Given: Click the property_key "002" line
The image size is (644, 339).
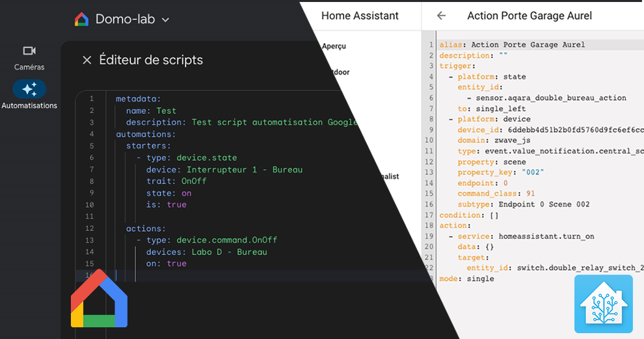Looking at the screenshot, I should [x=501, y=172].
